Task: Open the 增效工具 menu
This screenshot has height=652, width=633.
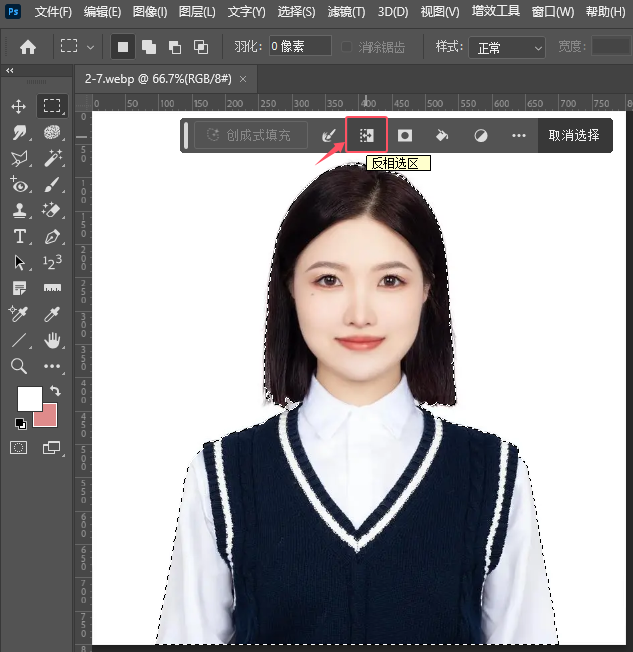Action: tap(495, 11)
